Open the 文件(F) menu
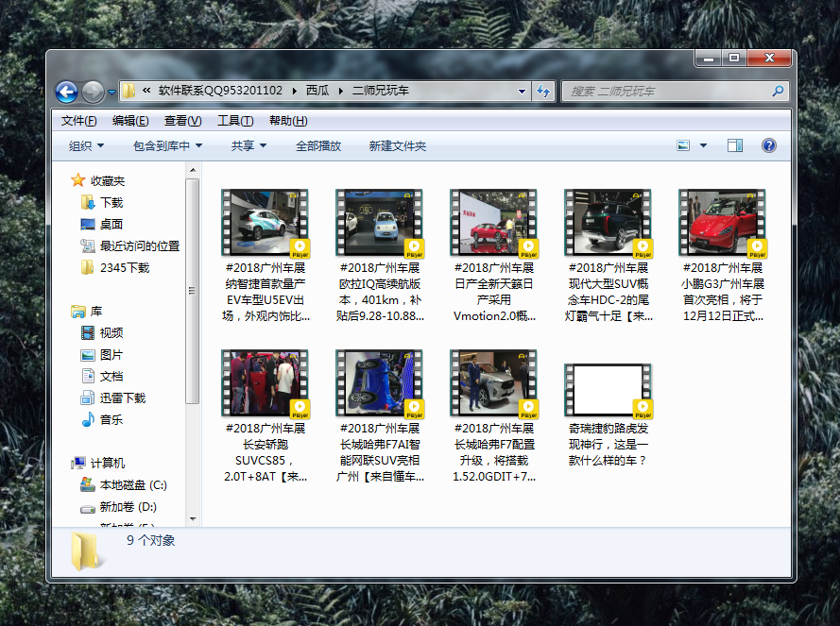840x626 pixels. tap(78, 121)
